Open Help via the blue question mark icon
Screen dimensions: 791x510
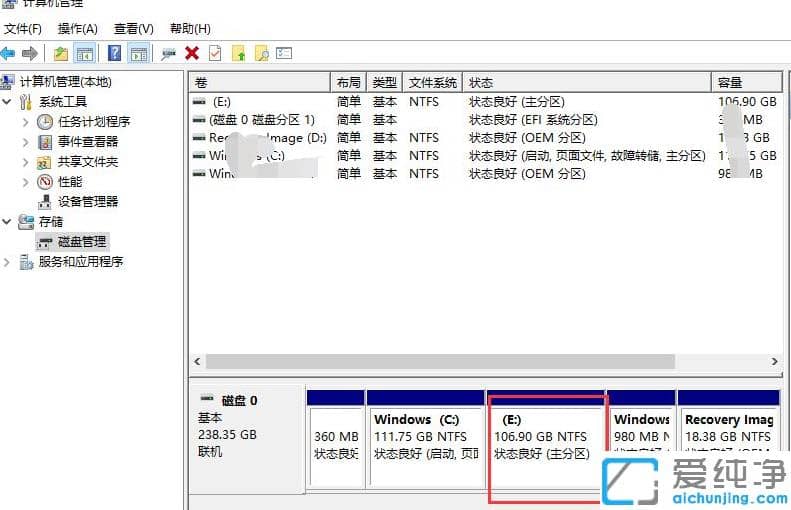(115, 53)
